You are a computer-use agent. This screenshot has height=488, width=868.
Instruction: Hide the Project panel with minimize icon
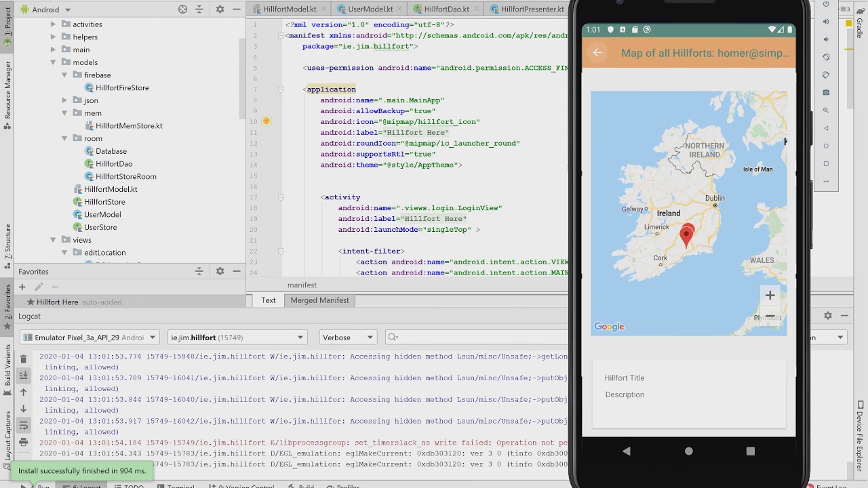pos(237,9)
